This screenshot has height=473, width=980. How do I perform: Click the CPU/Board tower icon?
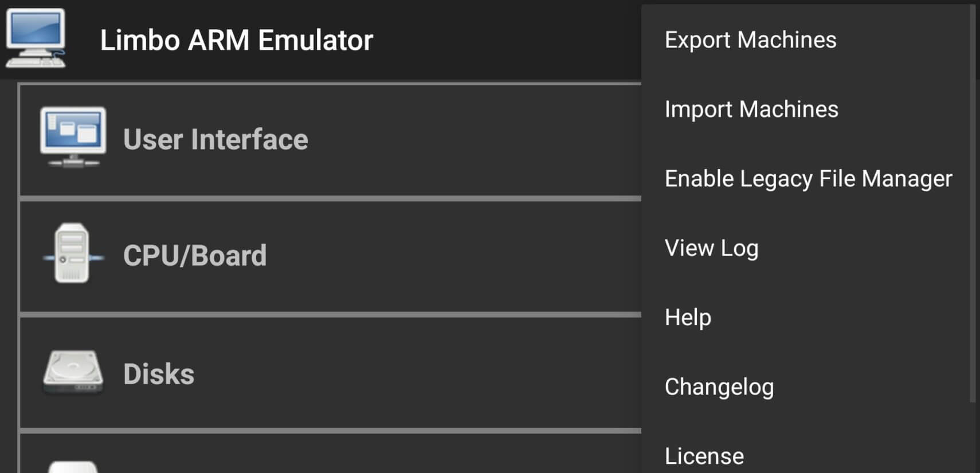coord(72,254)
